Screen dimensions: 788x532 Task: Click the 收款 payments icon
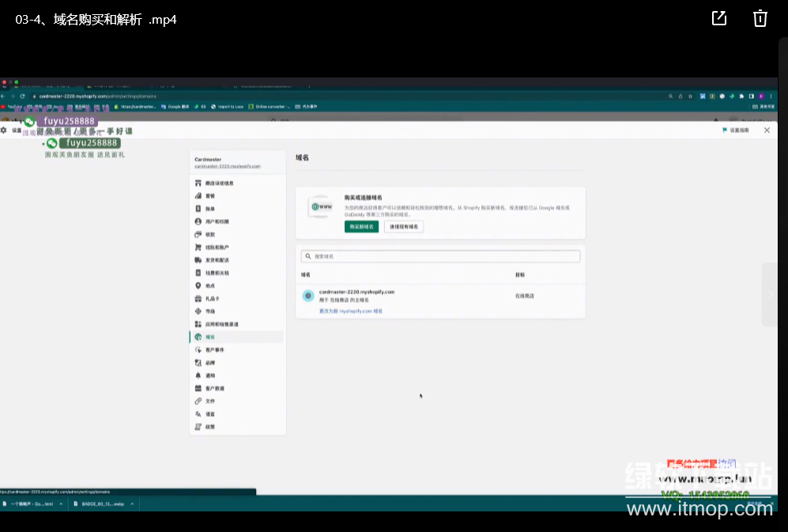pyautogui.click(x=198, y=234)
